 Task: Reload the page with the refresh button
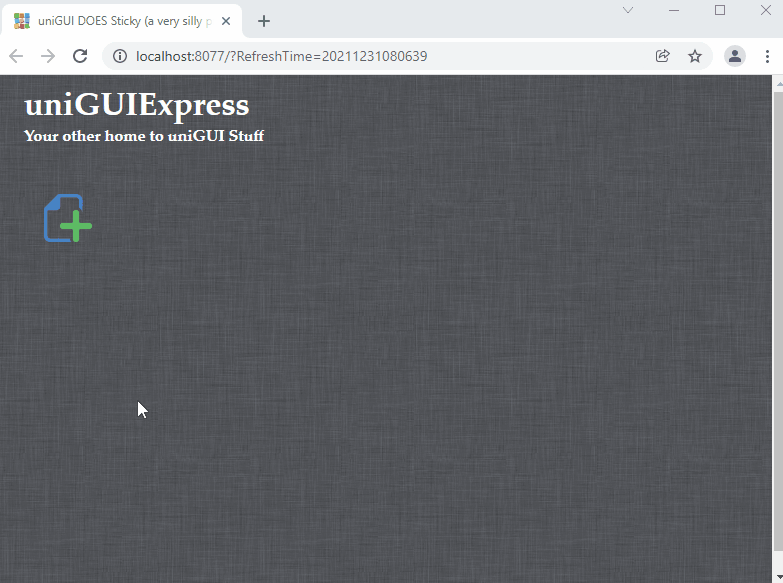coord(80,56)
